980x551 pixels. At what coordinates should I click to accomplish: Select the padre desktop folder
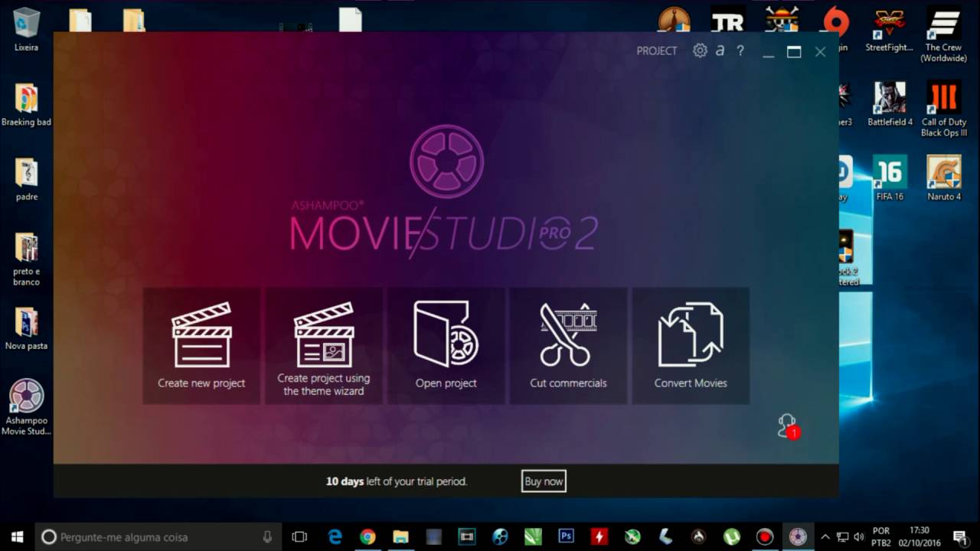pyautogui.click(x=26, y=179)
